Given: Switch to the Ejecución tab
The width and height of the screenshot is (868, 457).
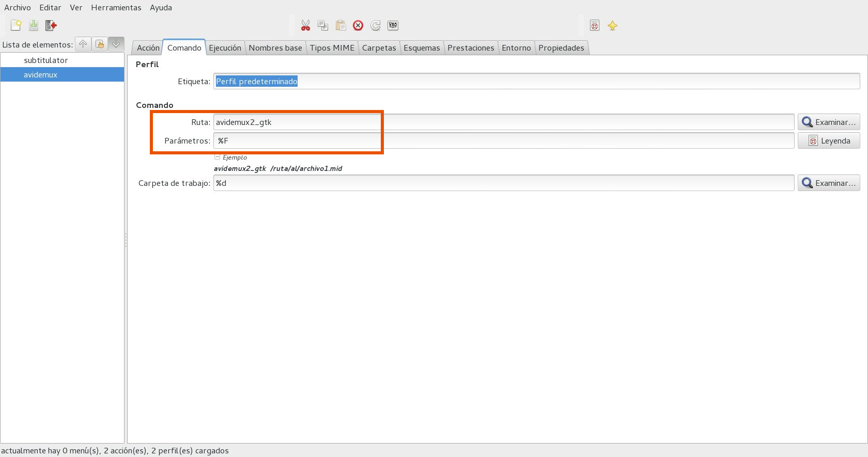Looking at the screenshot, I should 225,48.
